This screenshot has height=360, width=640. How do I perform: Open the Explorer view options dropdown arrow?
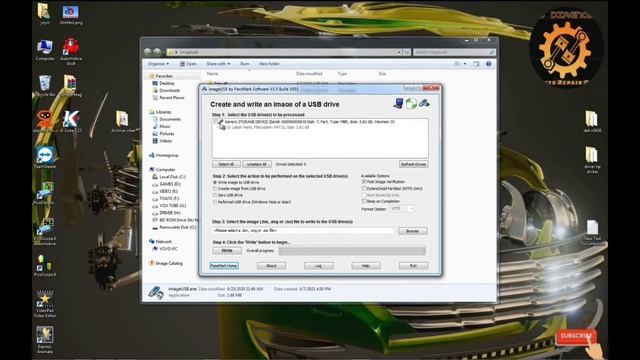464,64
